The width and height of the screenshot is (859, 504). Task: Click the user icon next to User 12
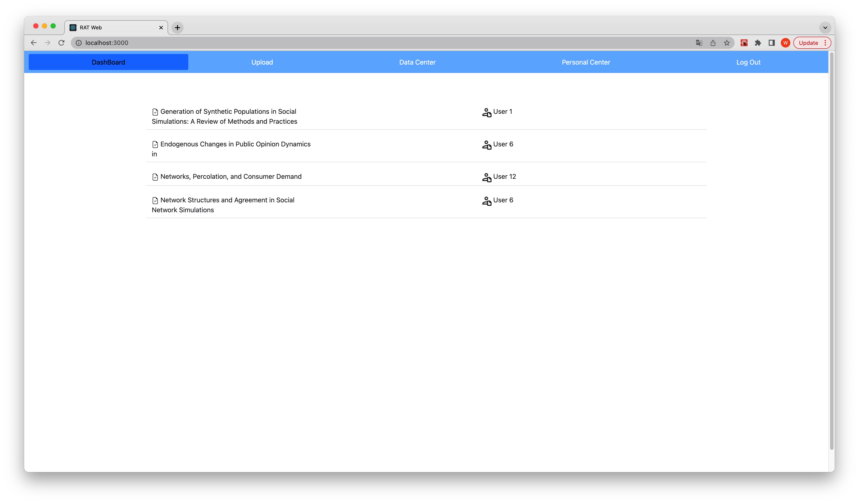(487, 177)
